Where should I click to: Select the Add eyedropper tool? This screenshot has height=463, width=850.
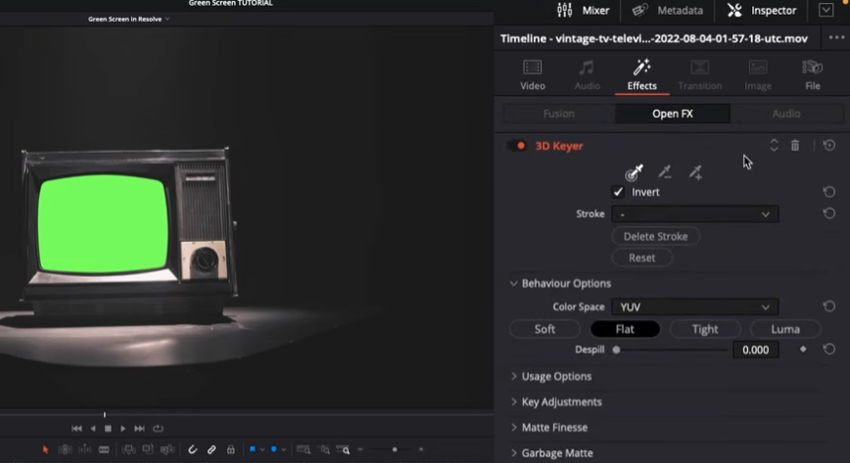[x=696, y=172]
